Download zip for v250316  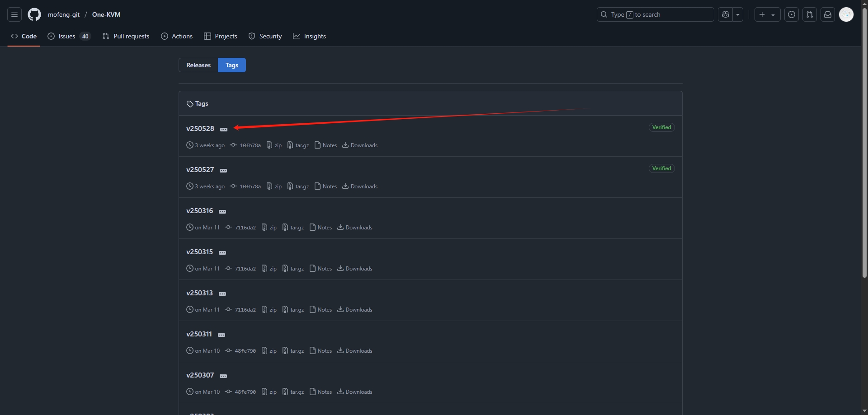tap(269, 228)
